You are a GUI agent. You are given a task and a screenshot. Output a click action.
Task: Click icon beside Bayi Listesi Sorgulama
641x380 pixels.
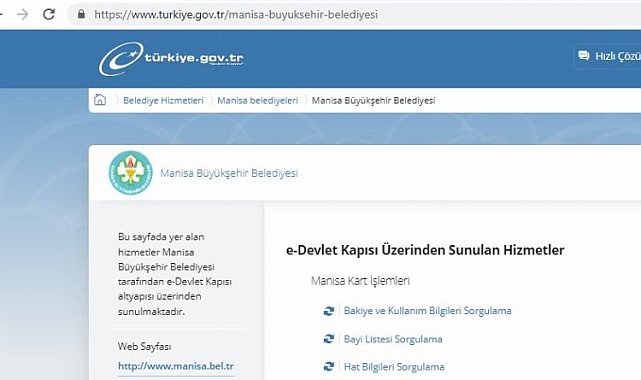pos(329,339)
